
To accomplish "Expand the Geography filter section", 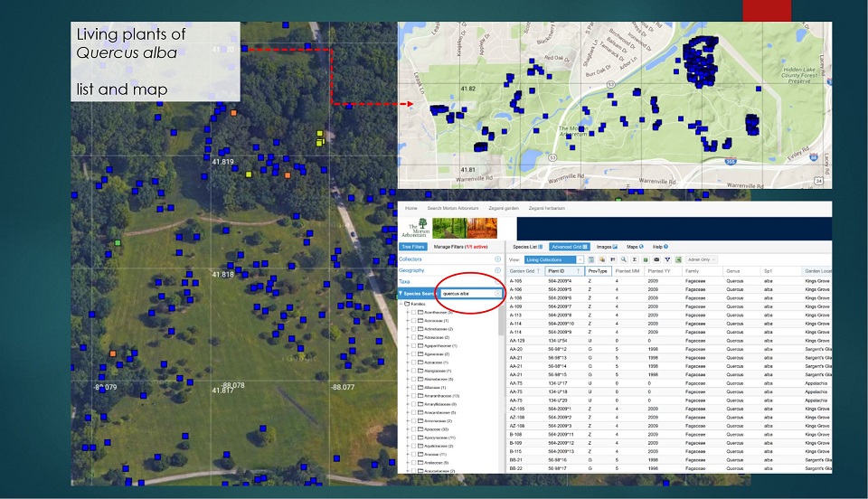I will coord(497,270).
